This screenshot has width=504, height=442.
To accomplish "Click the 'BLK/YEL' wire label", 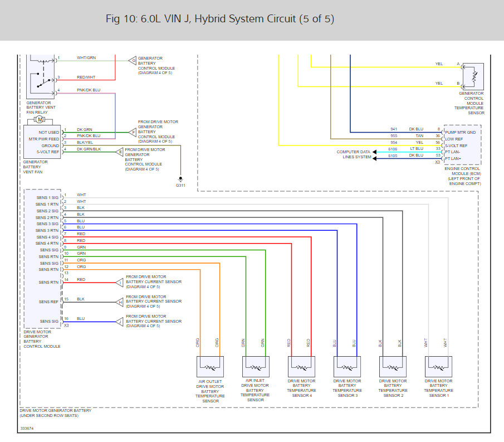I will (85, 143).
